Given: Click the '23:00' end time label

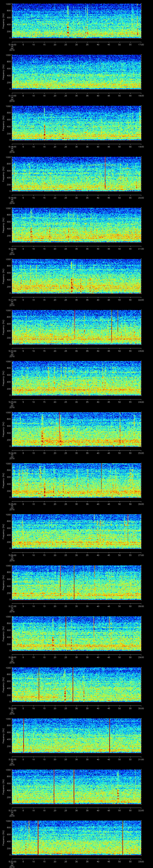Looking at the screenshot, I should point(141,351).
